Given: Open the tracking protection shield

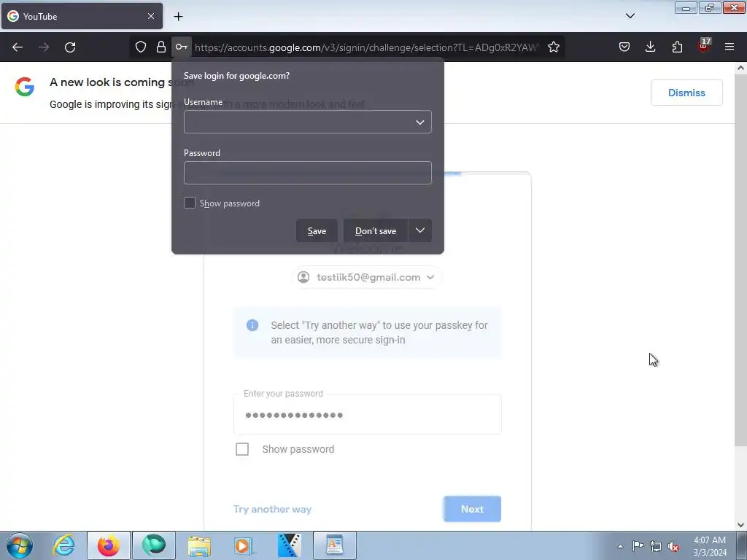Looking at the screenshot, I should [141, 47].
